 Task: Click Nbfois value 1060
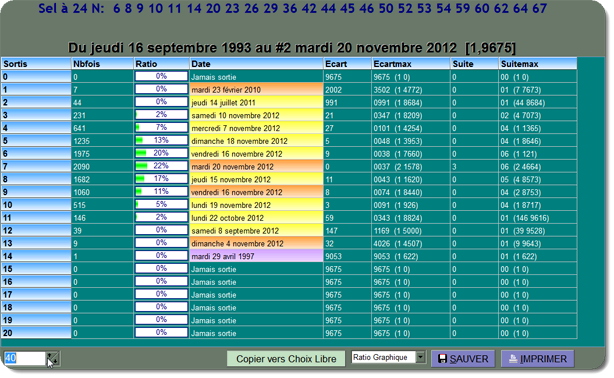click(81, 192)
